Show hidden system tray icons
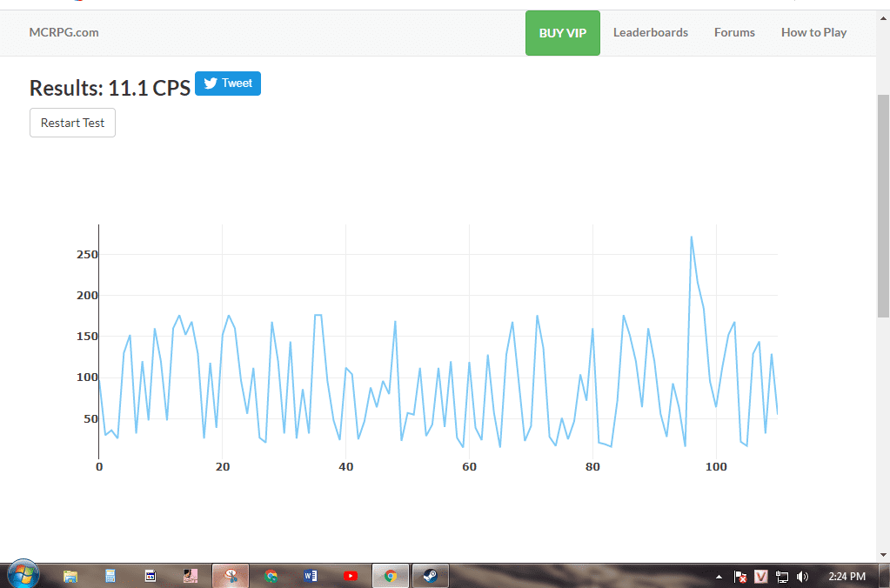Screen dimensions: 890x588 pos(719,577)
